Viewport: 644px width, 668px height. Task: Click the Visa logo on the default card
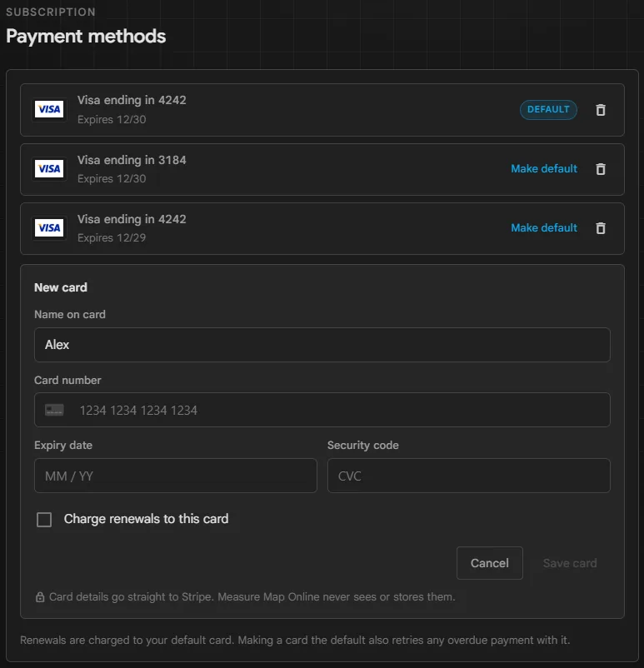click(x=49, y=109)
